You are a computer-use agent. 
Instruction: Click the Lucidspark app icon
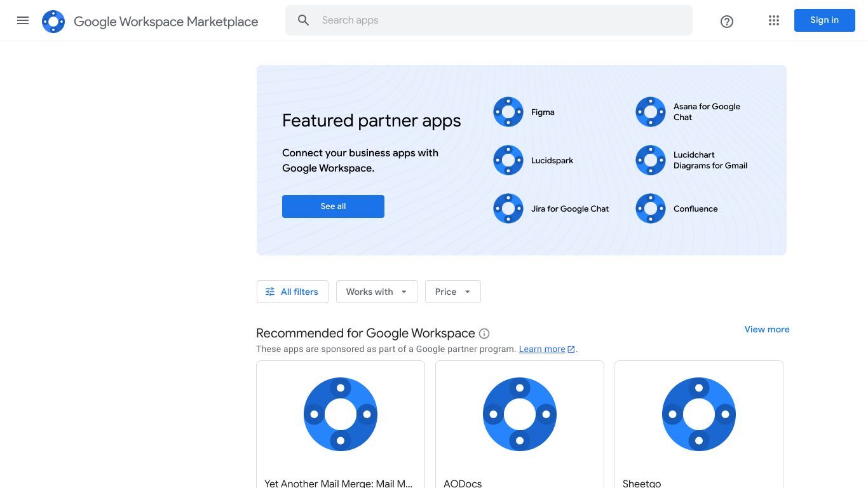(508, 160)
